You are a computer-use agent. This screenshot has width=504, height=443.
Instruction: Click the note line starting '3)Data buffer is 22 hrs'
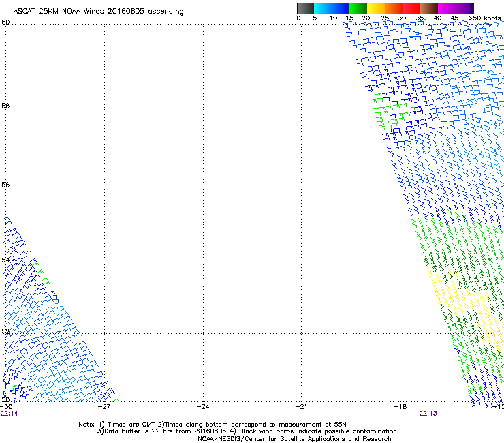[247, 431]
